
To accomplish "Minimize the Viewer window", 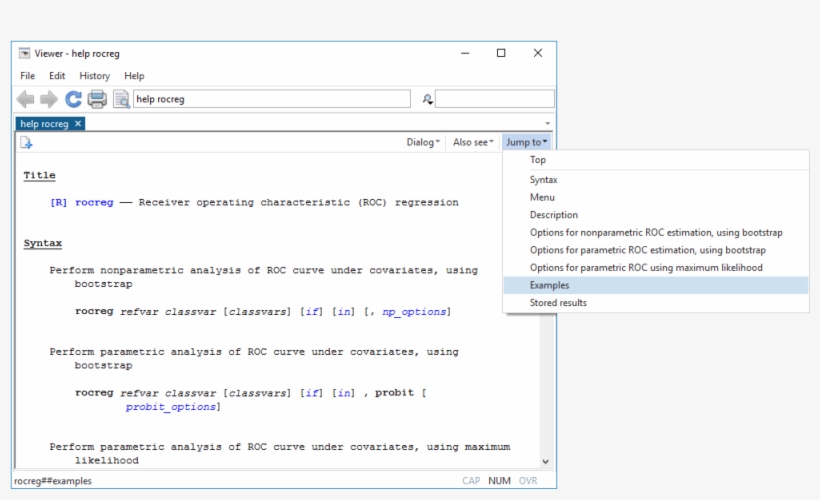I will click(x=465, y=53).
